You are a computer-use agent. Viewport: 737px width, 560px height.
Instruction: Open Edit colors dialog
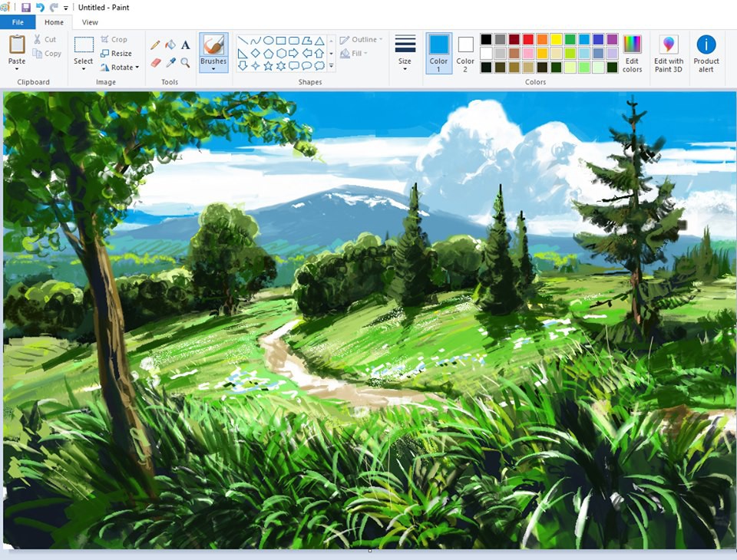[632, 54]
